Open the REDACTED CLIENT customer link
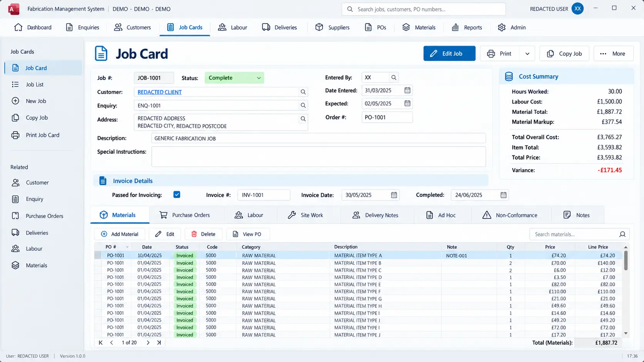Image resolution: width=644 pixels, height=362 pixels. [159, 92]
